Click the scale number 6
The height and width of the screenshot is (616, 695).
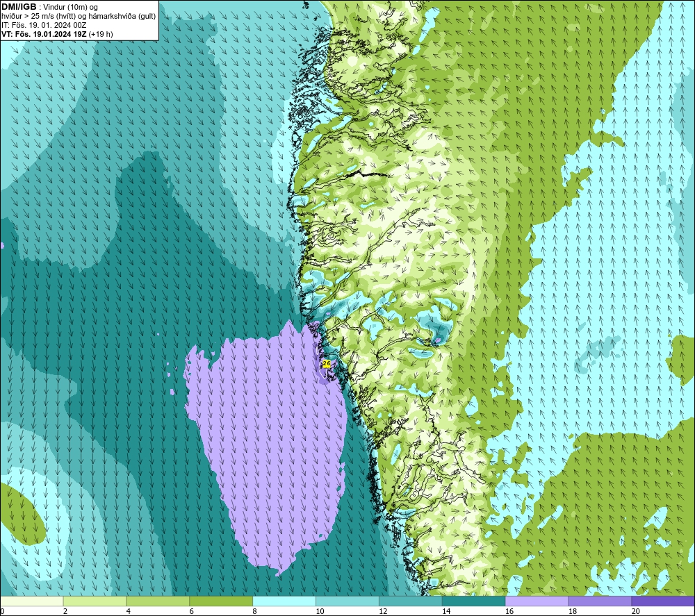point(192,611)
